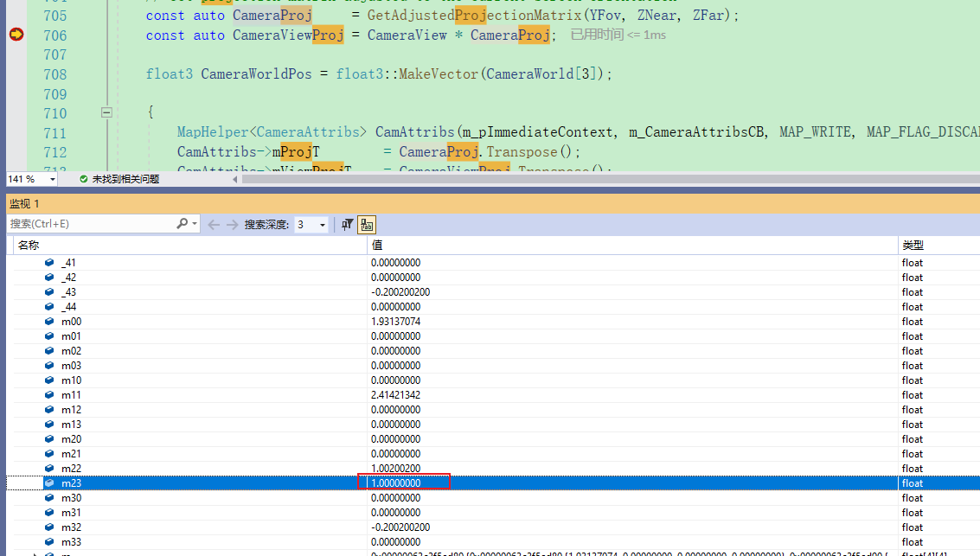Click the field icon beside m10
Viewport: 980px width, 556px height.
49,380
